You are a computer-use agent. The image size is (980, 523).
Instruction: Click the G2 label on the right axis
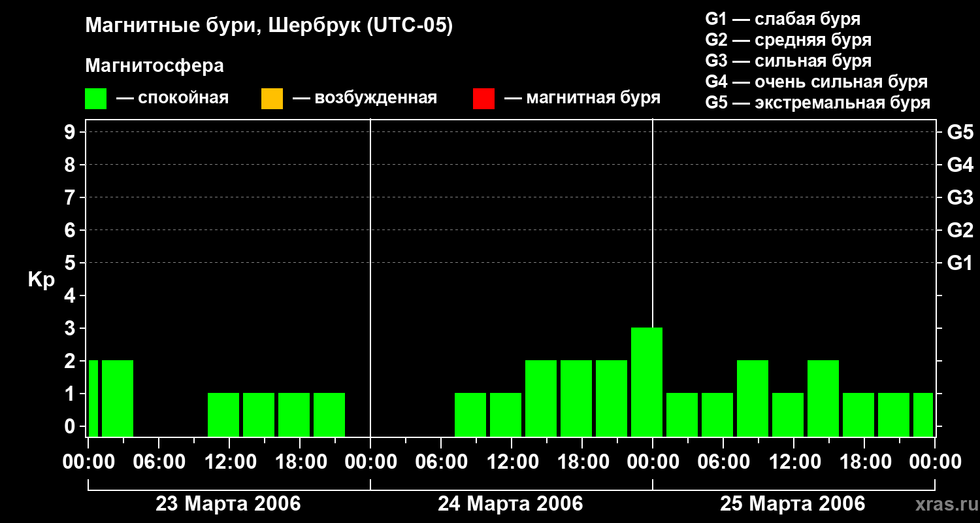click(960, 231)
